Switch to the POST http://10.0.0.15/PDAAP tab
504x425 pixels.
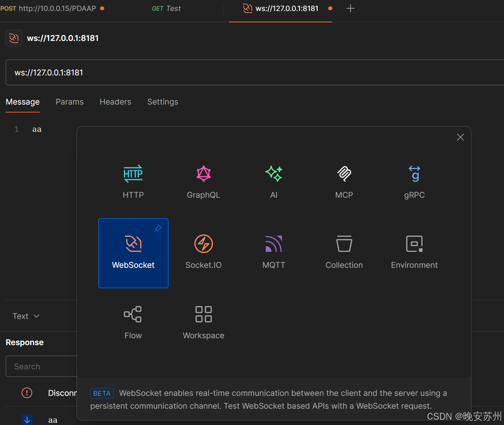pyautogui.click(x=53, y=8)
